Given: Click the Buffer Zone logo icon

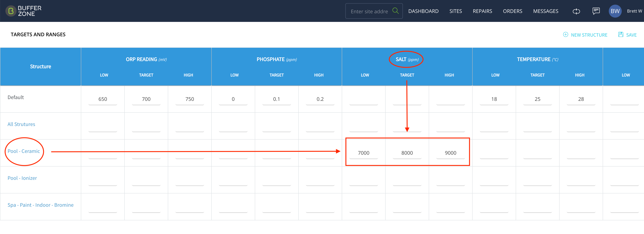Looking at the screenshot, I should pos(11,11).
